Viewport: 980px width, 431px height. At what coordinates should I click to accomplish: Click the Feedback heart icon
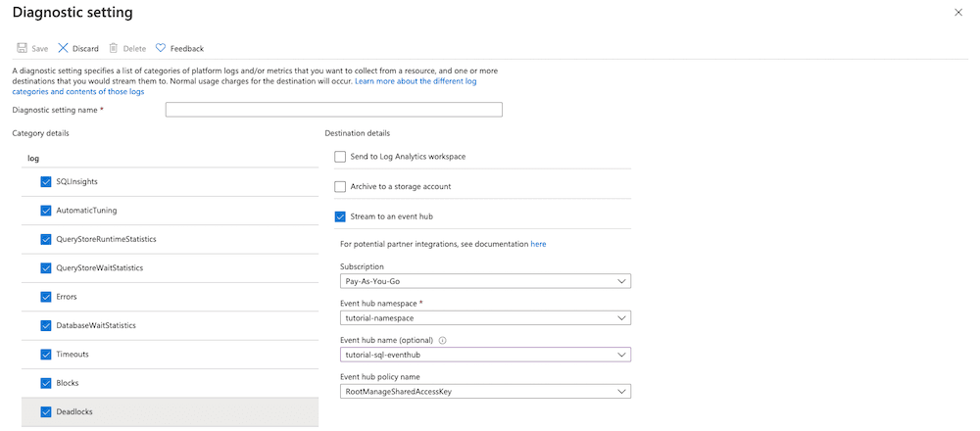point(161,48)
